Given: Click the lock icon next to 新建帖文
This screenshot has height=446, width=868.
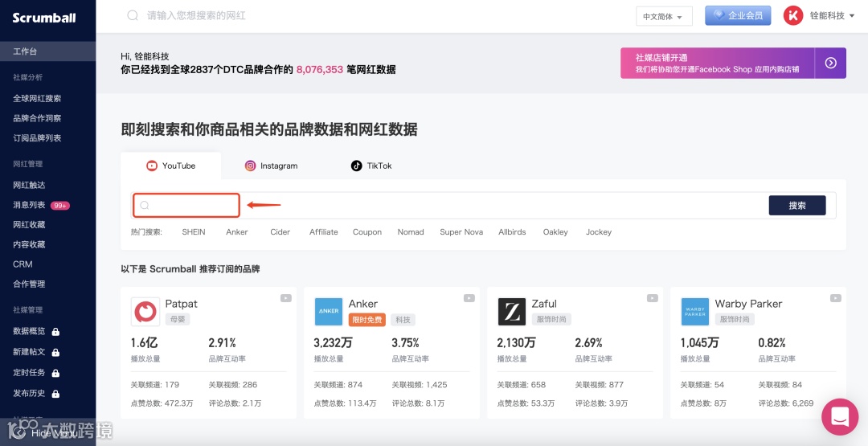Looking at the screenshot, I should pyautogui.click(x=55, y=352).
